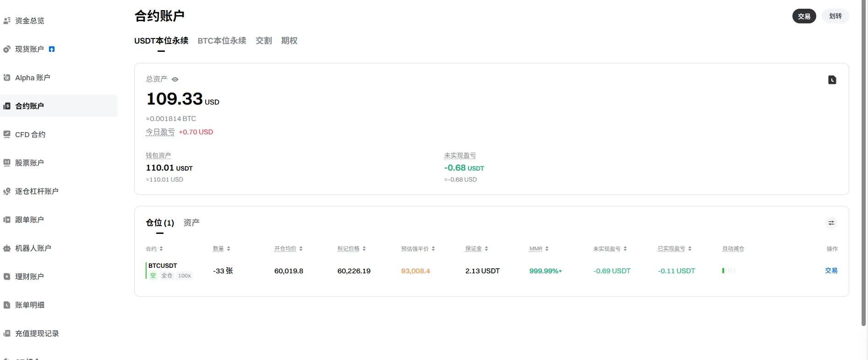This screenshot has width=868, height=360.
Task: Click the 钱包资产 label
Action: pos(158,156)
